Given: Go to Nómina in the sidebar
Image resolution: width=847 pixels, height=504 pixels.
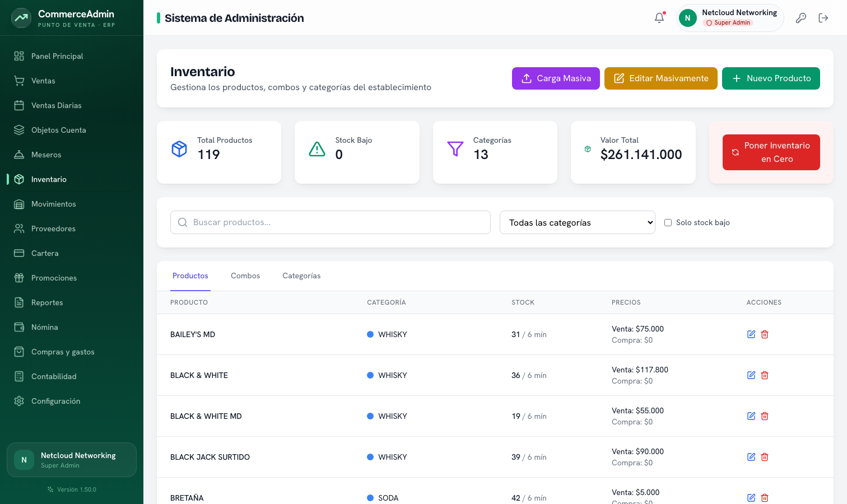Looking at the screenshot, I should pos(72,327).
